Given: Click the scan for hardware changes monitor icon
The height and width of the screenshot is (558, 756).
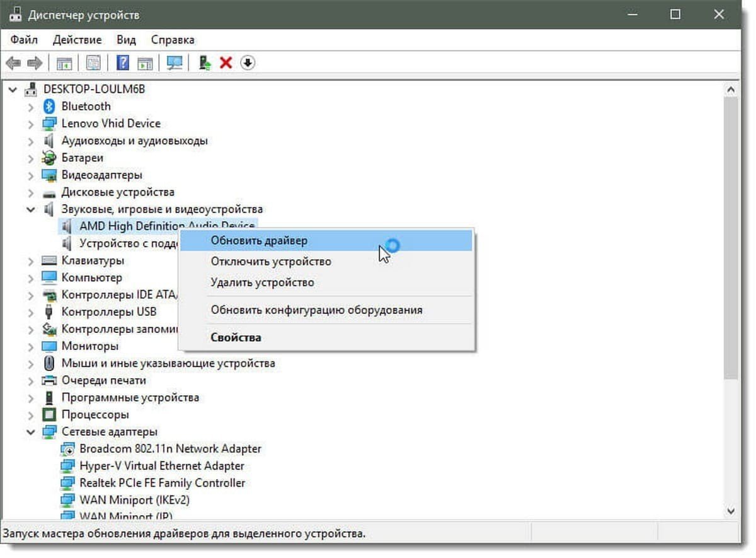Looking at the screenshot, I should [x=175, y=63].
